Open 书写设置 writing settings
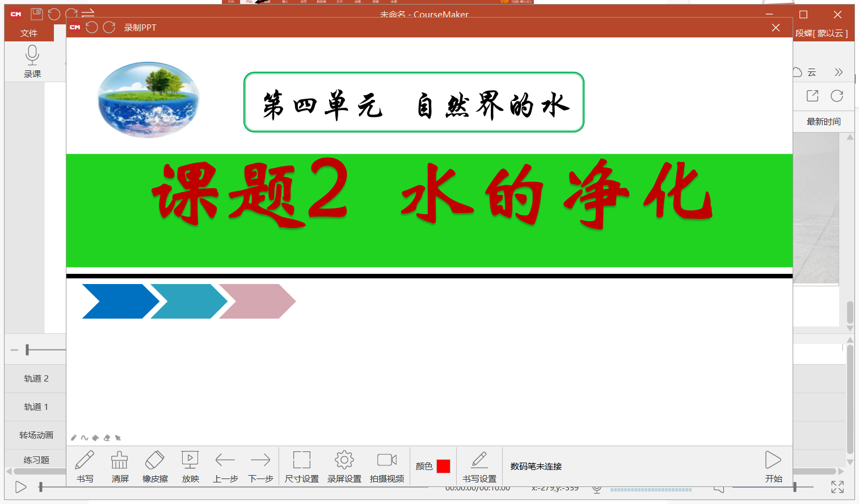Image resolution: width=859 pixels, height=504 pixels. point(479,467)
